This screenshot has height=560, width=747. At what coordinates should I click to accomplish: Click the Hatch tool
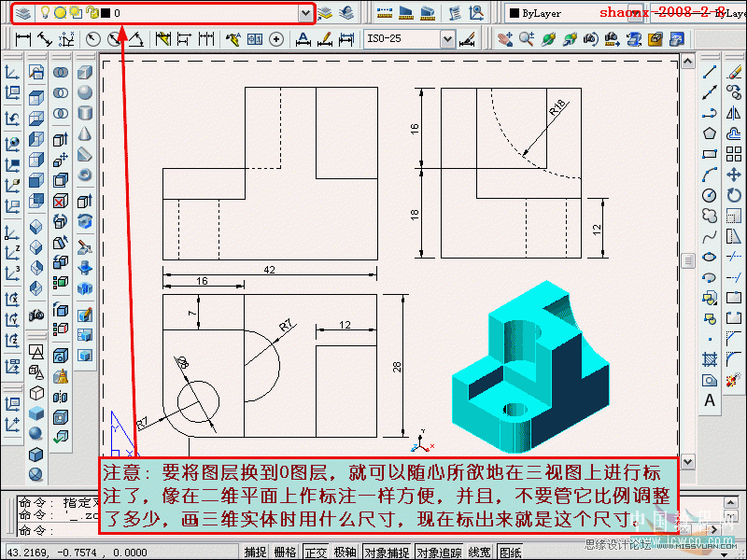tap(710, 359)
